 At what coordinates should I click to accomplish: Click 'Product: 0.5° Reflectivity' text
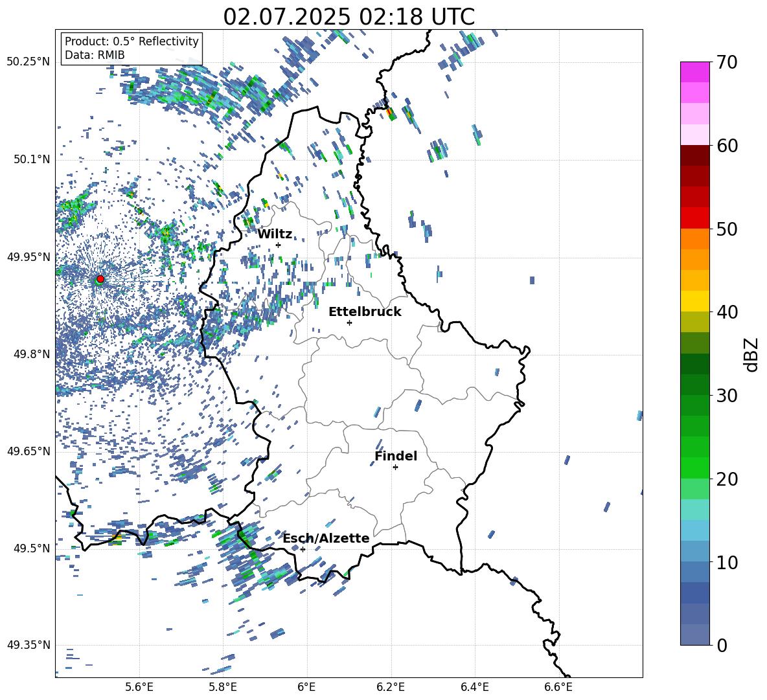(132, 41)
